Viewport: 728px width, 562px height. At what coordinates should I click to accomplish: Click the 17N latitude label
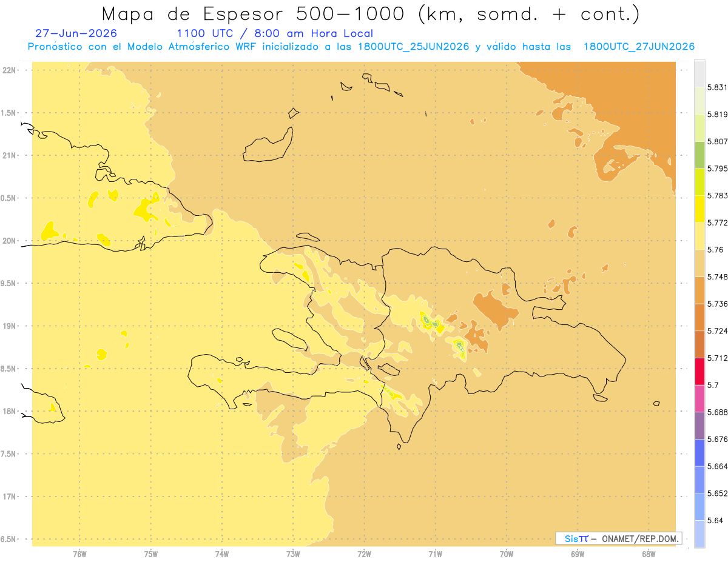[10, 497]
